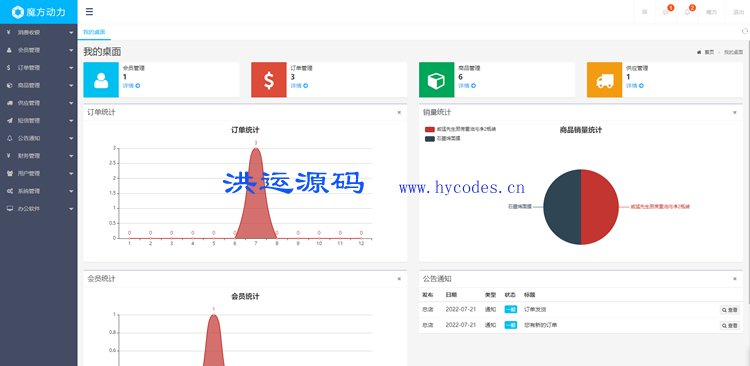This screenshot has height=366, width=750.
Task: Click the red dollar order icon tile
Action: pyautogui.click(x=269, y=80)
